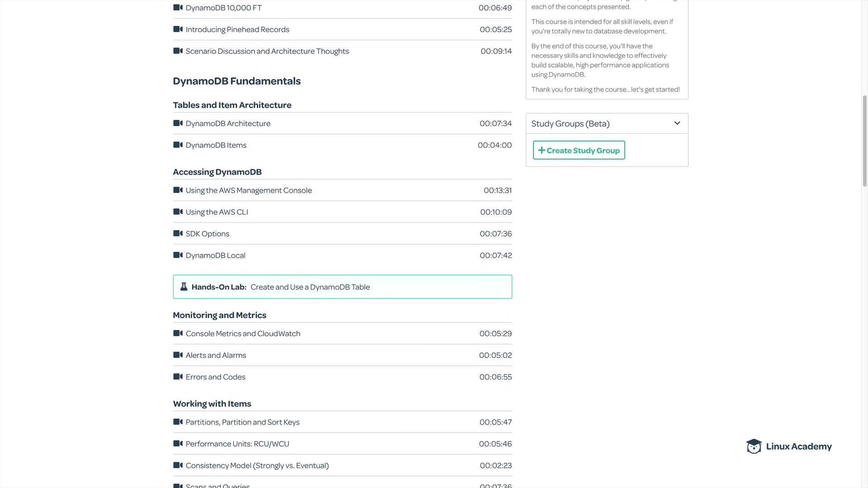This screenshot has height=488, width=868.
Task: Open Scenario Discussion and Architecture Thoughts
Action: [x=267, y=52]
